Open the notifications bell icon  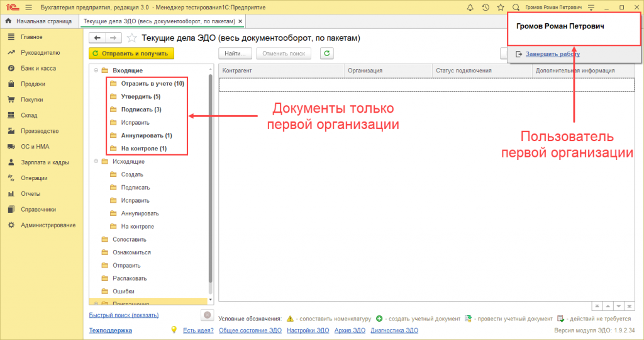470,8
